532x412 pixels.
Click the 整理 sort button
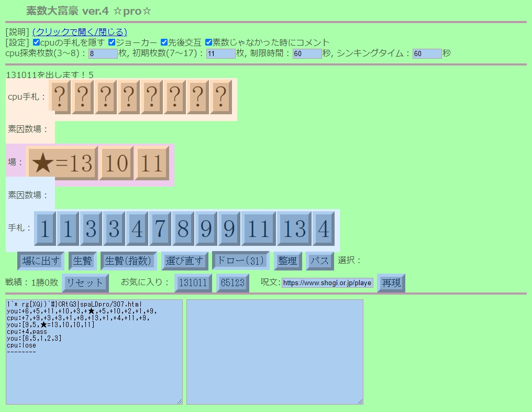click(287, 261)
